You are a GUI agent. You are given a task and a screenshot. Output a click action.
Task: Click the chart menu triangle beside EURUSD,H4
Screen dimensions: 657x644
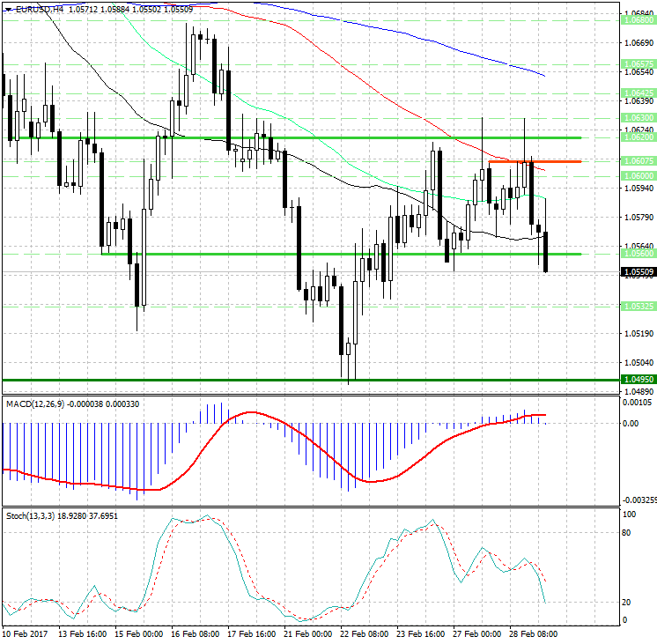click(9, 10)
